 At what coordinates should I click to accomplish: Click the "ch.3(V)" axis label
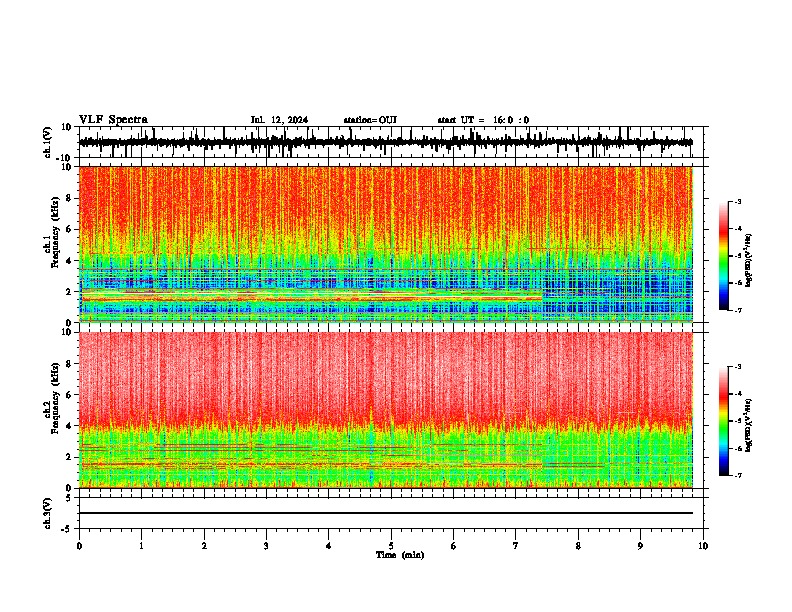pyautogui.click(x=48, y=513)
